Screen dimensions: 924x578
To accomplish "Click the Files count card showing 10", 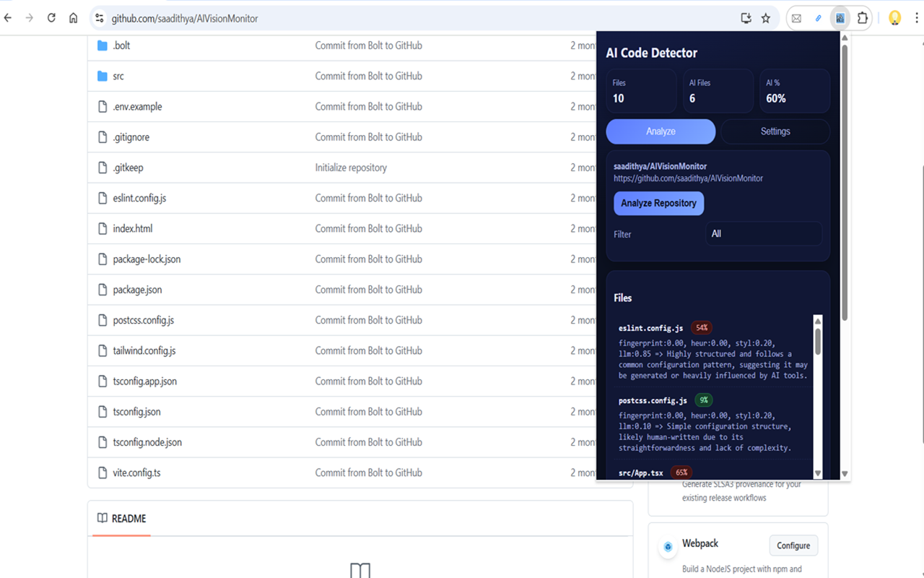I will pos(641,91).
